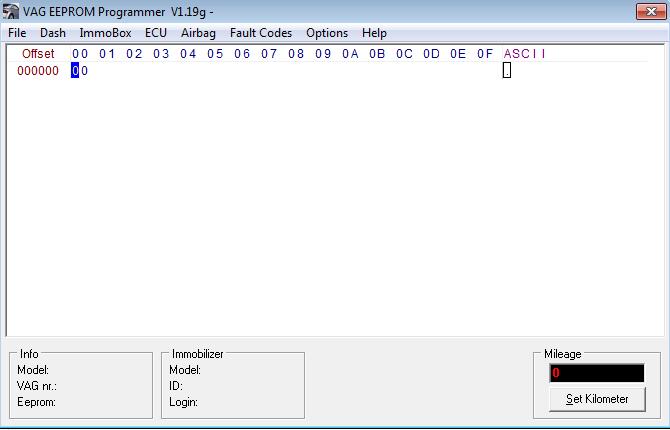Open the File menu
This screenshot has height=430, width=670.
click(x=17, y=33)
